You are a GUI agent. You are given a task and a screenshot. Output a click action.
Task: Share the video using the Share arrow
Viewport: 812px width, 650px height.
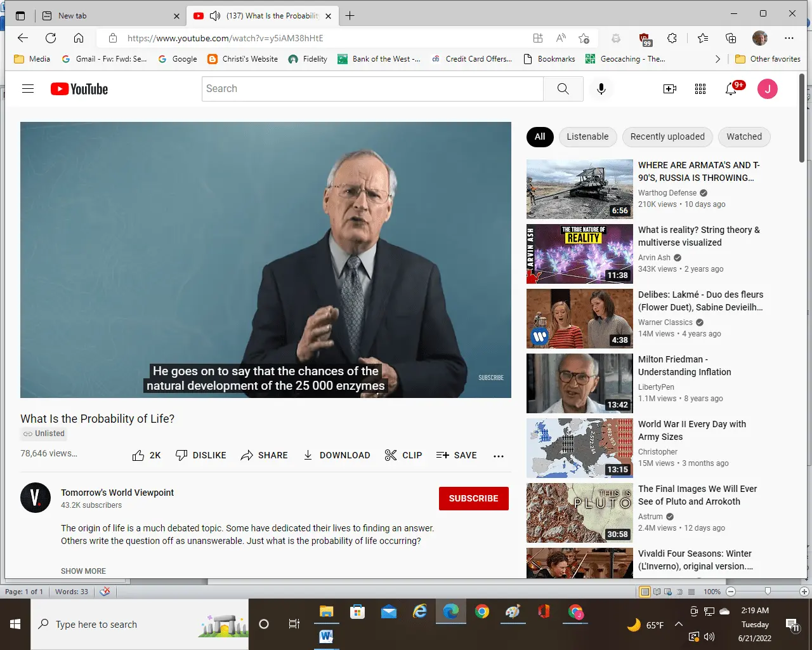tap(264, 455)
